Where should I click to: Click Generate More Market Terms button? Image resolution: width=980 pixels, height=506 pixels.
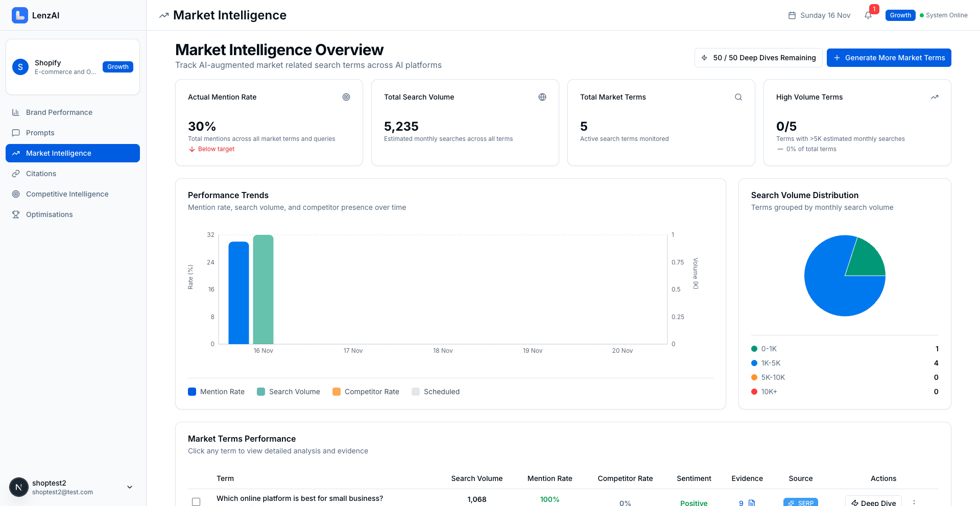pos(889,58)
